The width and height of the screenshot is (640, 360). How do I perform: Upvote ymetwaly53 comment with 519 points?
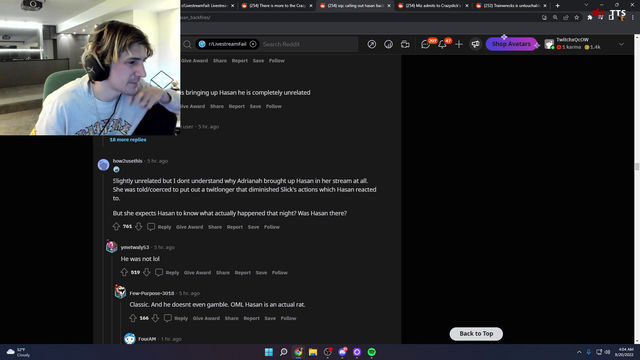(124, 272)
